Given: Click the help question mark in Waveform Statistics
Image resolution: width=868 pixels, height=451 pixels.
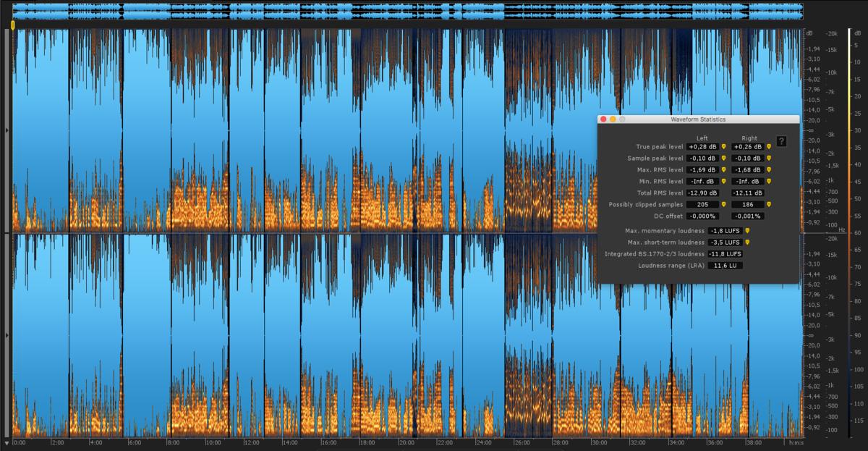Looking at the screenshot, I should click(781, 142).
